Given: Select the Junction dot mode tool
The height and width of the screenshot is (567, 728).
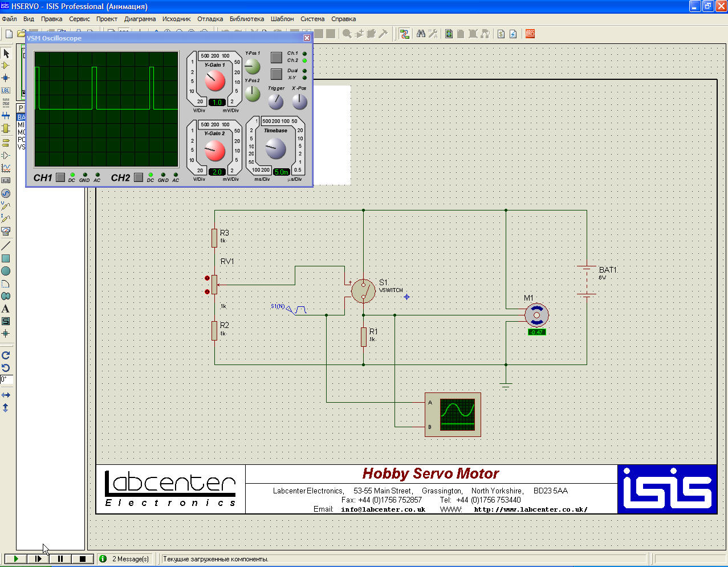Looking at the screenshot, I should [x=6, y=78].
